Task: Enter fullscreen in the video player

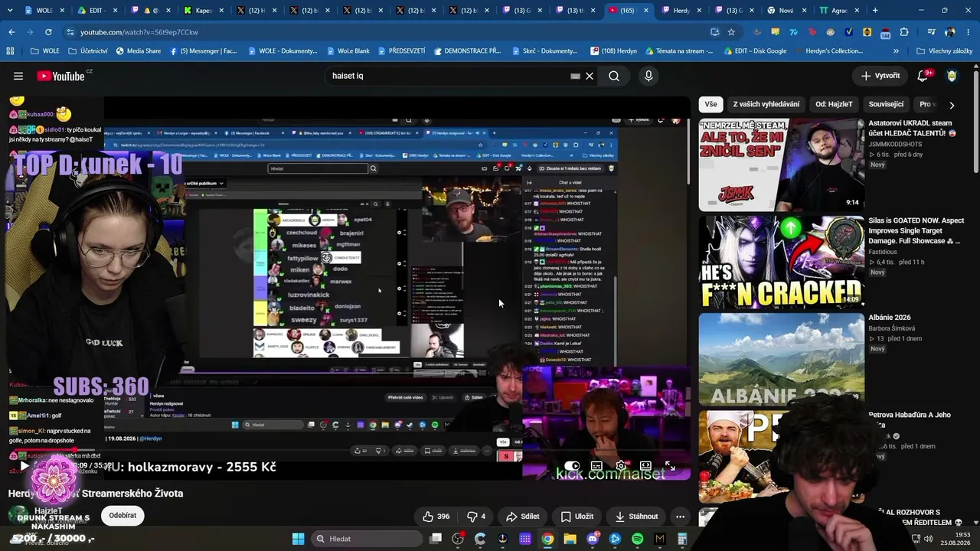Action: point(670,466)
